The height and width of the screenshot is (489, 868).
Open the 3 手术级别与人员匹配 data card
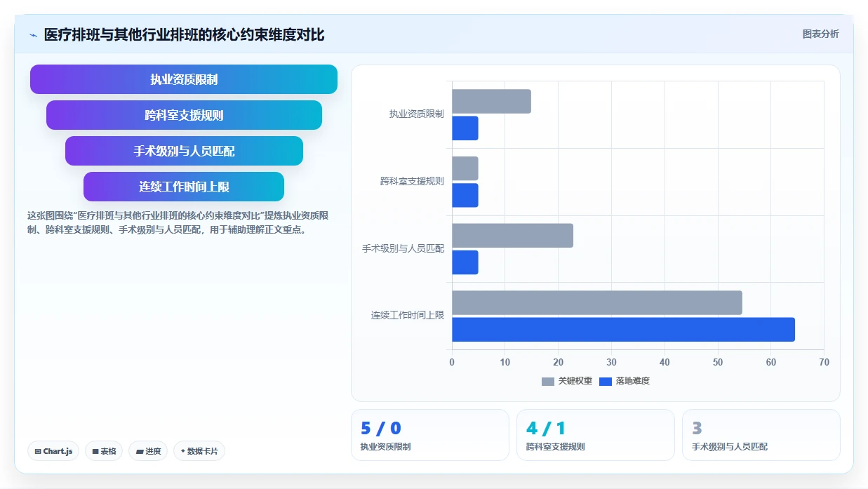point(761,435)
